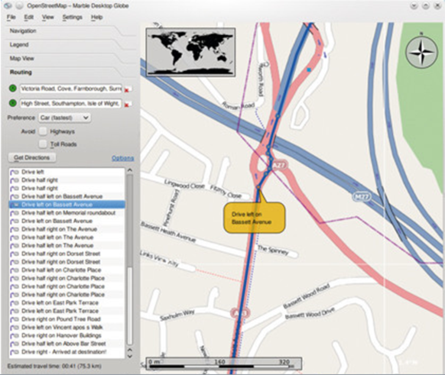Remove High Street waypoint with red X
The image size is (445, 375).
(127, 105)
